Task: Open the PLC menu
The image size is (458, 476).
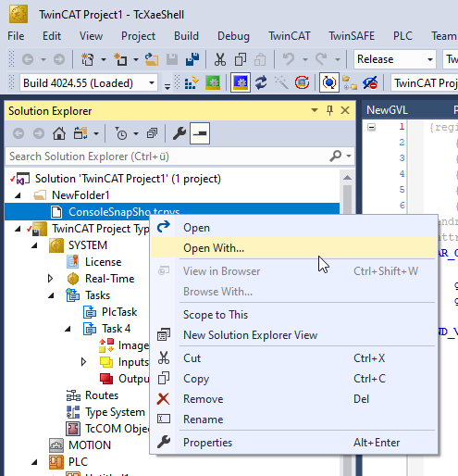Action: click(402, 36)
